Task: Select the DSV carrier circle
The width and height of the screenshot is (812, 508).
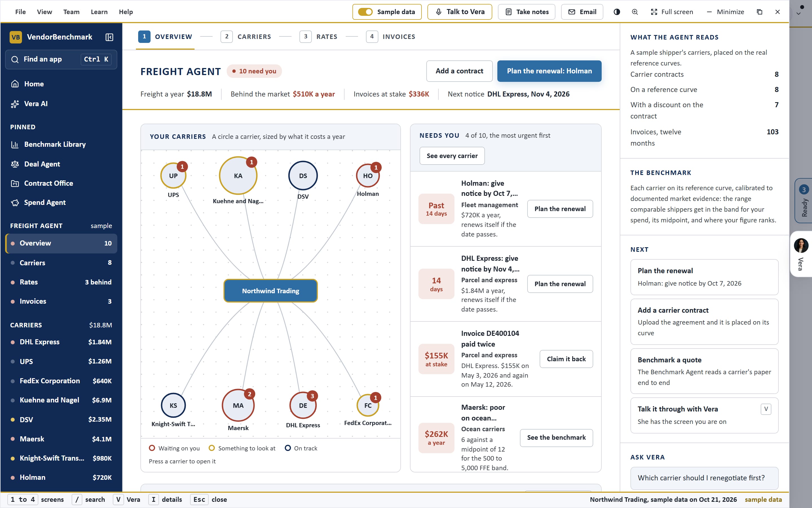Action: click(303, 176)
